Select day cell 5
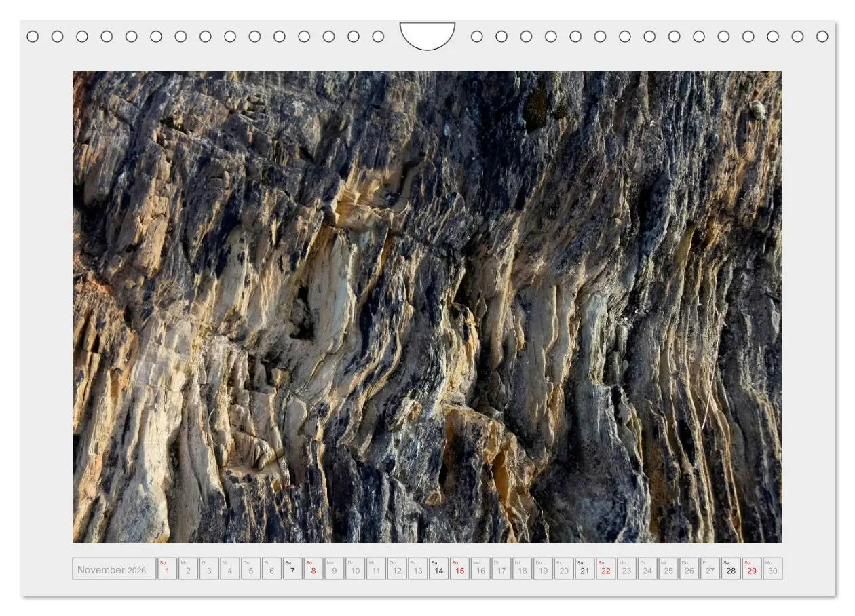The width and height of the screenshot is (855, 616). 251,569
